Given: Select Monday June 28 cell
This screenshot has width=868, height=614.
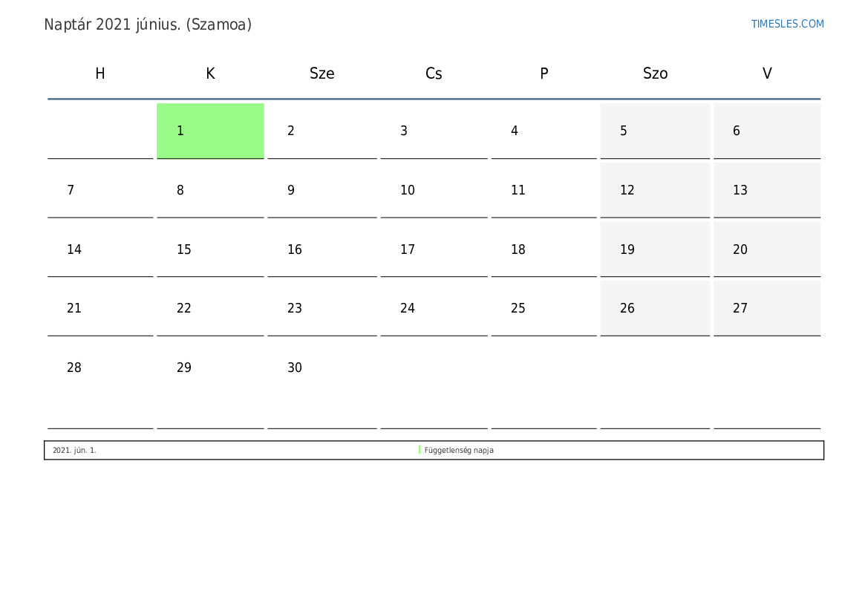Looking at the screenshot, I should [x=100, y=368].
